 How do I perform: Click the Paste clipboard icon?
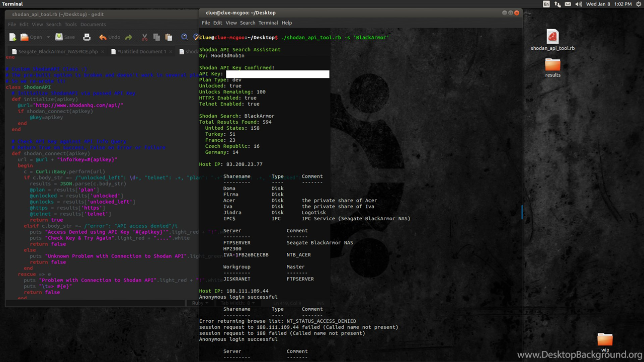169,37
